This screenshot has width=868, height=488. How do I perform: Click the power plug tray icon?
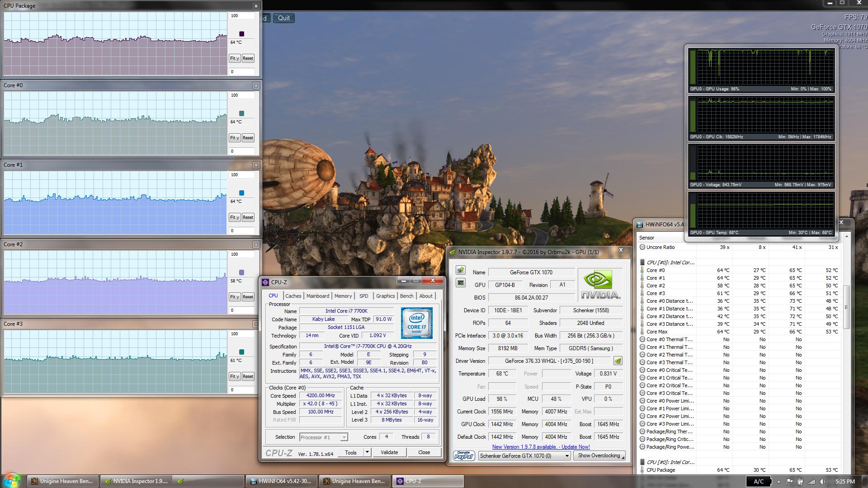pos(800,482)
